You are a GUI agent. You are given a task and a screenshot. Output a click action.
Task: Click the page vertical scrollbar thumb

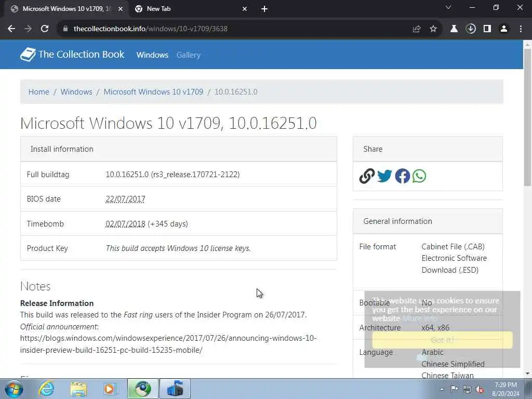click(x=527, y=117)
